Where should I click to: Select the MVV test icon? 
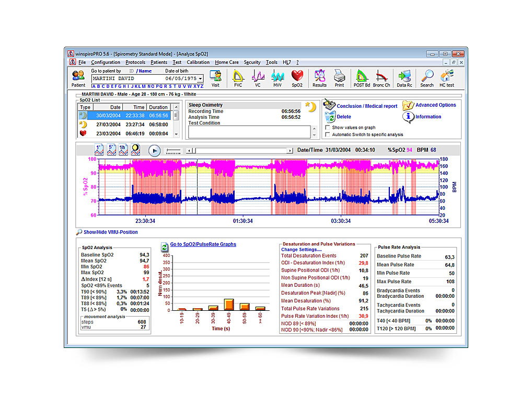coord(277,78)
